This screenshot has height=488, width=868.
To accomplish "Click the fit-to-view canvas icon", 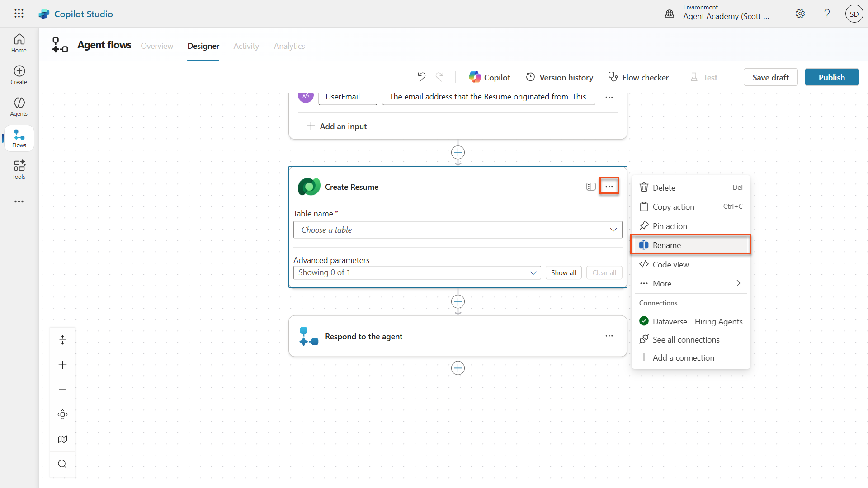I will click(x=62, y=414).
